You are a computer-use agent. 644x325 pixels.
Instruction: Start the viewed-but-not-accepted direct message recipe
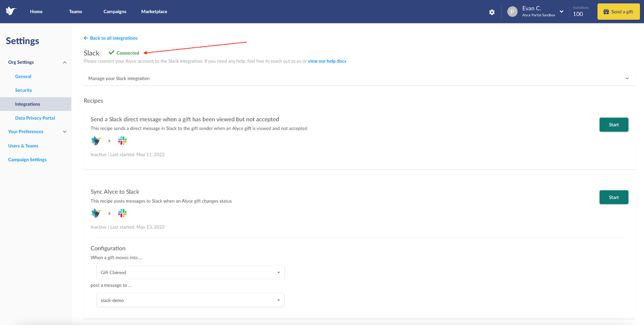613,125
